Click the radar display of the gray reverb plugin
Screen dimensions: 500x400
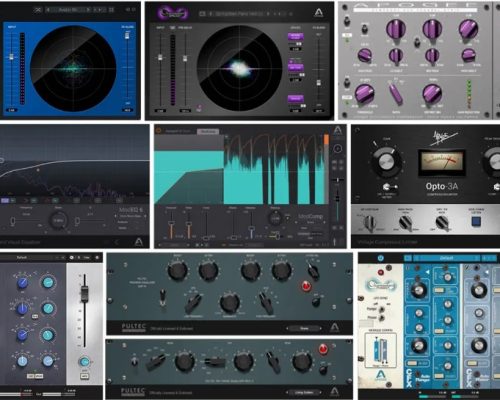[240, 68]
